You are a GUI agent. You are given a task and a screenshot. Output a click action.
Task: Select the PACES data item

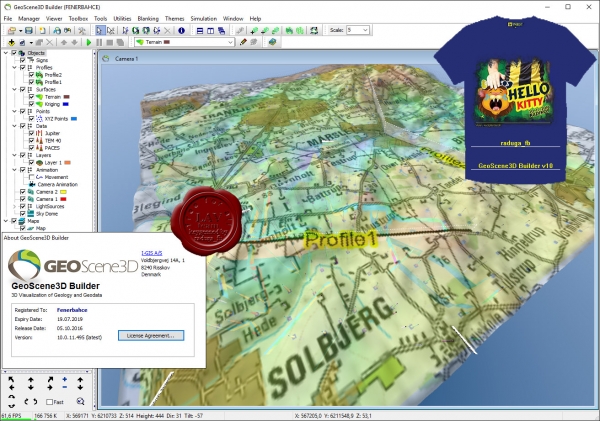tap(52, 148)
